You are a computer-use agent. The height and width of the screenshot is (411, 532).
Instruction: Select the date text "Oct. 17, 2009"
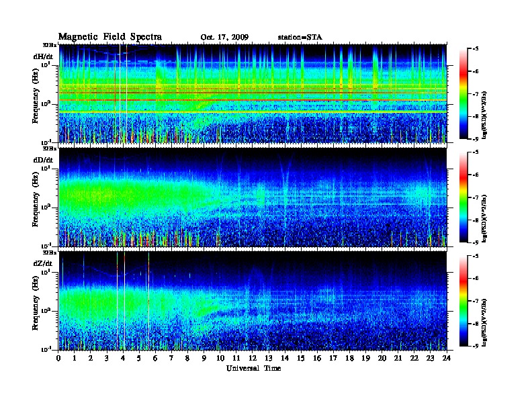[x=224, y=37]
